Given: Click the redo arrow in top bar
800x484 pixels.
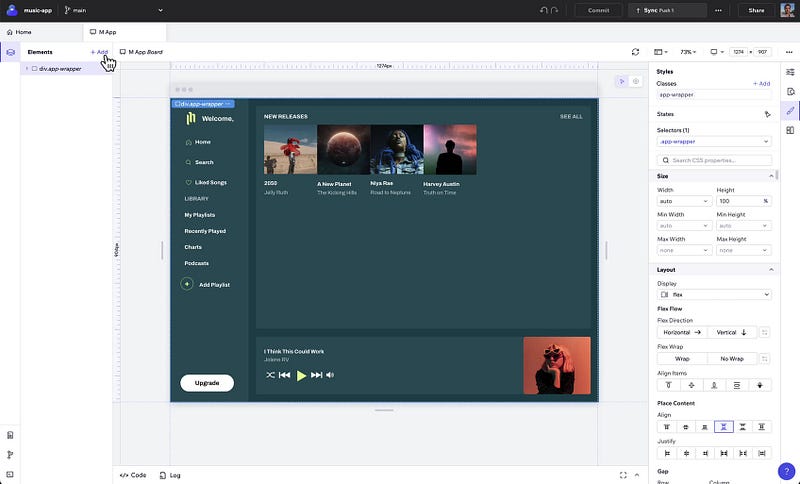Looking at the screenshot, I should point(555,10).
